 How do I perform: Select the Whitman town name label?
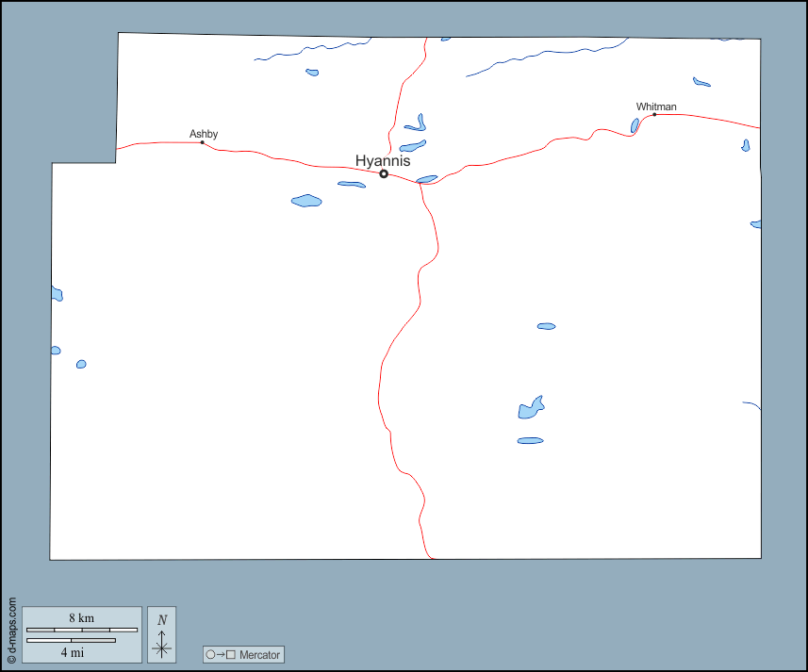(656, 107)
